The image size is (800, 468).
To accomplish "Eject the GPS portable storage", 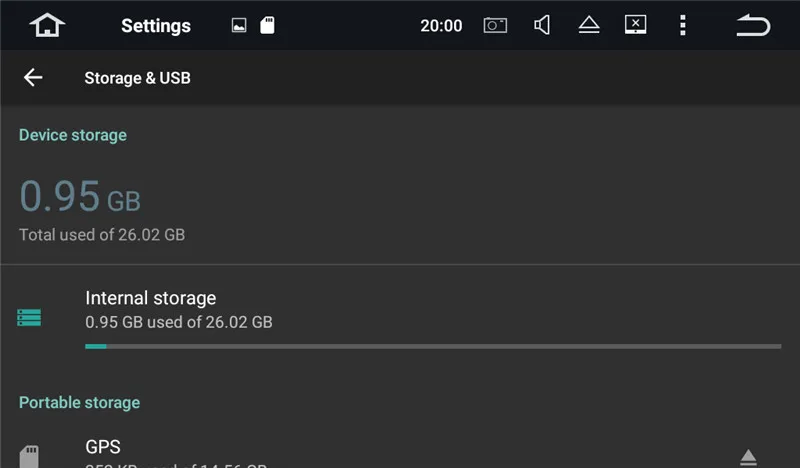I will click(x=748, y=457).
